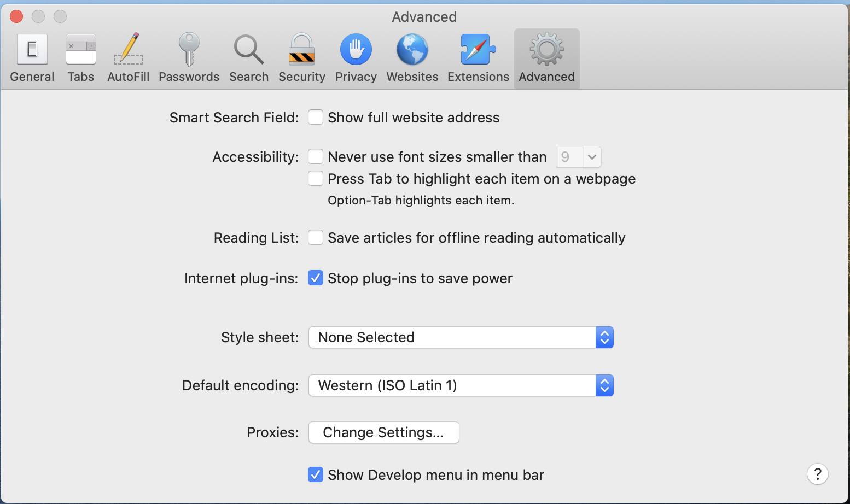The width and height of the screenshot is (850, 504).
Task: Uncheck Stop plug-ins to save power
Action: 316,278
